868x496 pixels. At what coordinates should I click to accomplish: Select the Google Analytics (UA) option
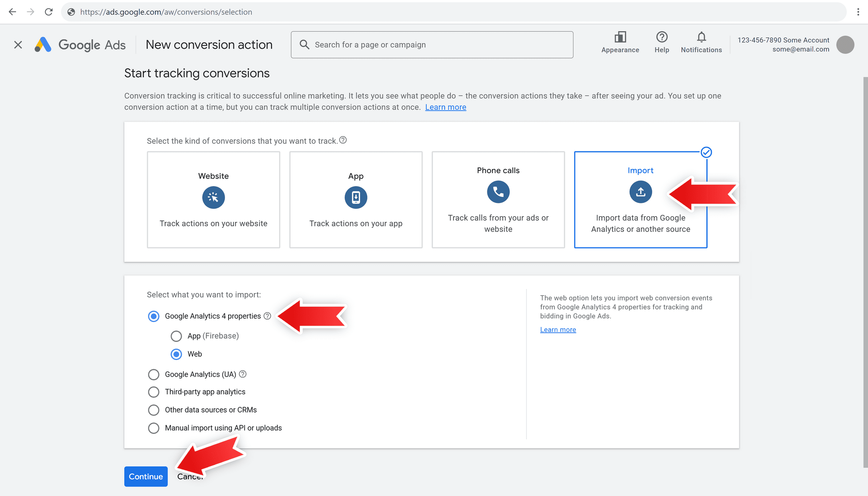coord(153,374)
